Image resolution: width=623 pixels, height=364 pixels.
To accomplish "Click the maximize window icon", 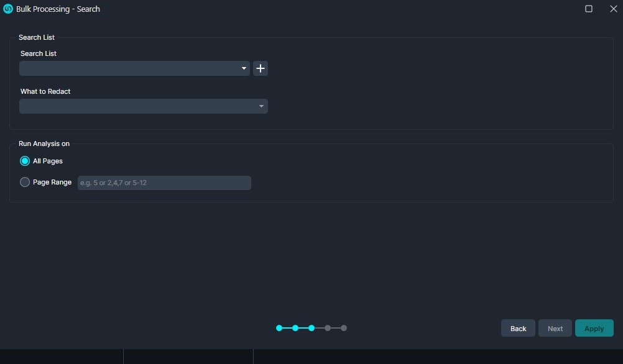I will coord(589,9).
